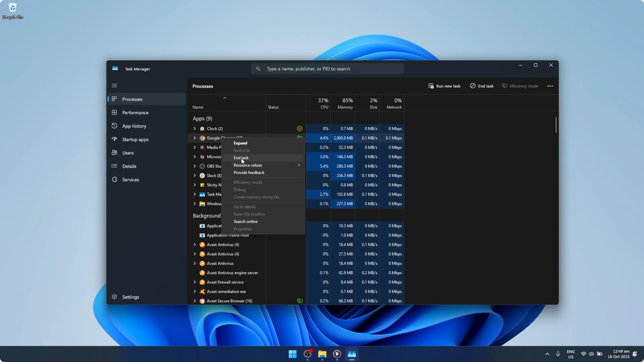This screenshot has width=644, height=362.
Task: Click Run new task button
Action: coord(444,86)
